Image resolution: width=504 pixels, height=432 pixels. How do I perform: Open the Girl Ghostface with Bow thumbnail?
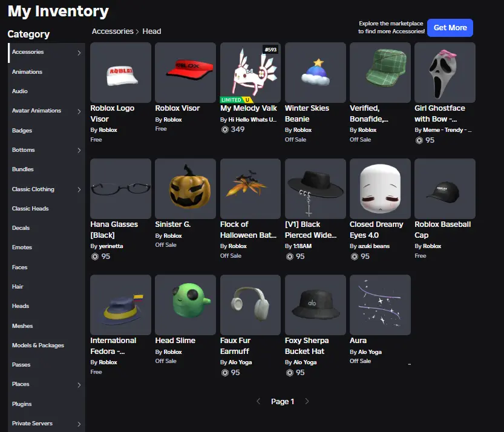pyautogui.click(x=445, y=73)
